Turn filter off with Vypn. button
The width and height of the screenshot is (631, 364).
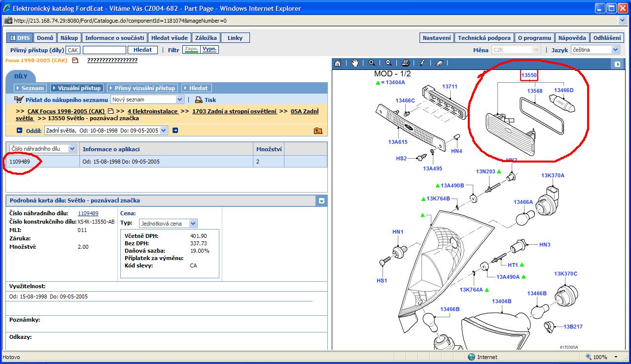(210, 50)
